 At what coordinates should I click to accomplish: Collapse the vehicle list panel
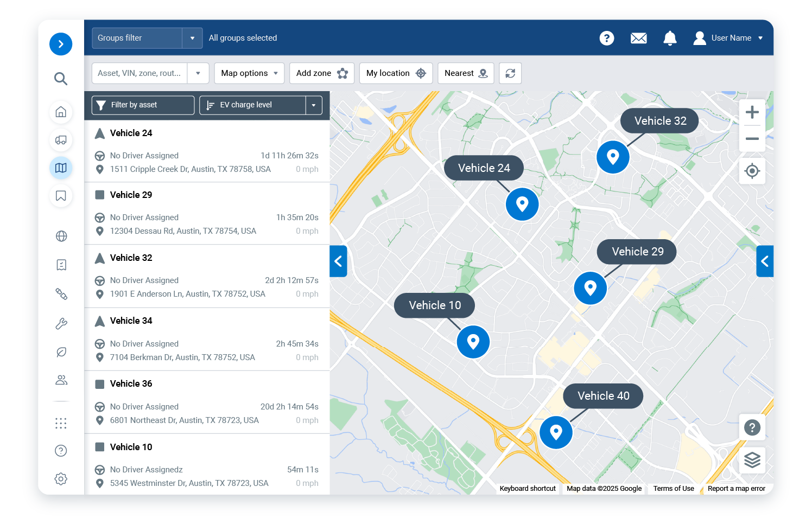tap(338, 261)
